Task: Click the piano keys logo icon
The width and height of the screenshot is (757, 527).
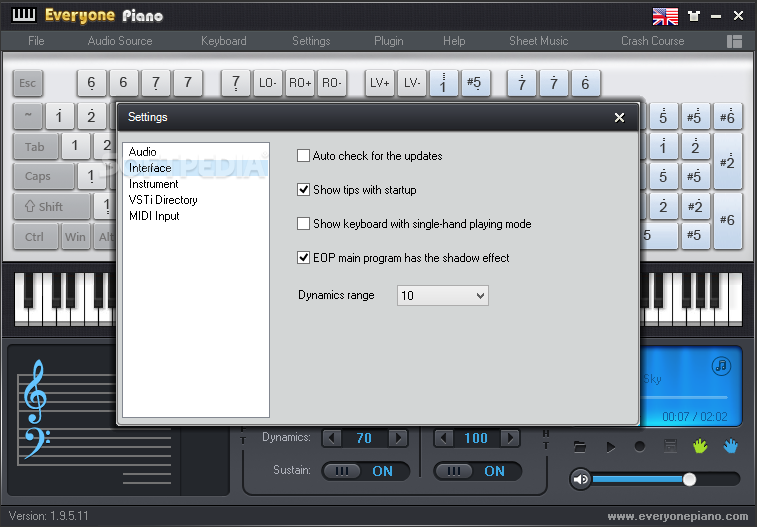Action: click(x=24, y=15)
